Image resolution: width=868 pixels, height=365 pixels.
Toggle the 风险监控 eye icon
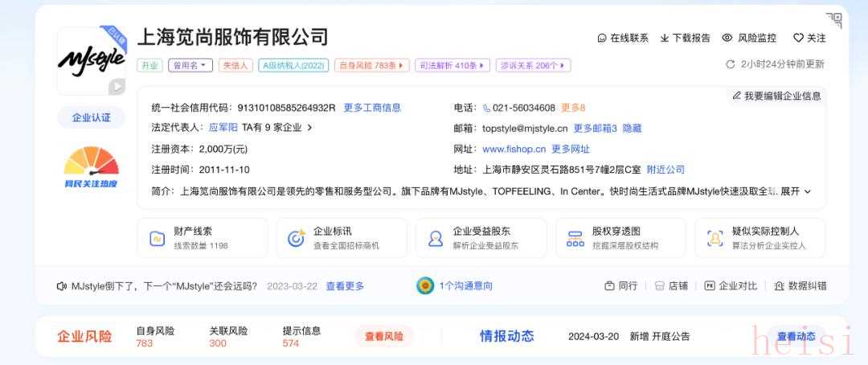(x=727, y=38)
